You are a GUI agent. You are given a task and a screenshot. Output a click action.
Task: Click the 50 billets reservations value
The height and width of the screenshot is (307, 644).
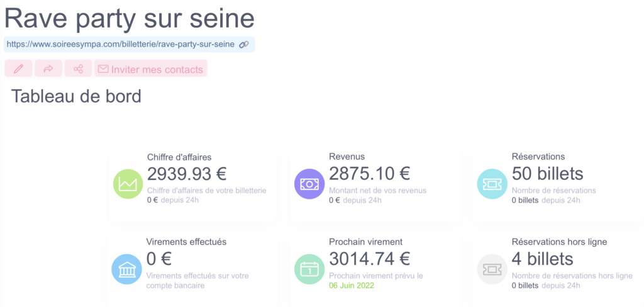pos(548,174)
